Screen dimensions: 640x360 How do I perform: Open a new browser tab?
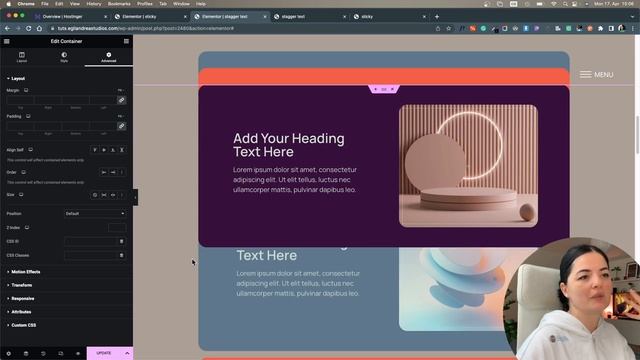(437, 17)
